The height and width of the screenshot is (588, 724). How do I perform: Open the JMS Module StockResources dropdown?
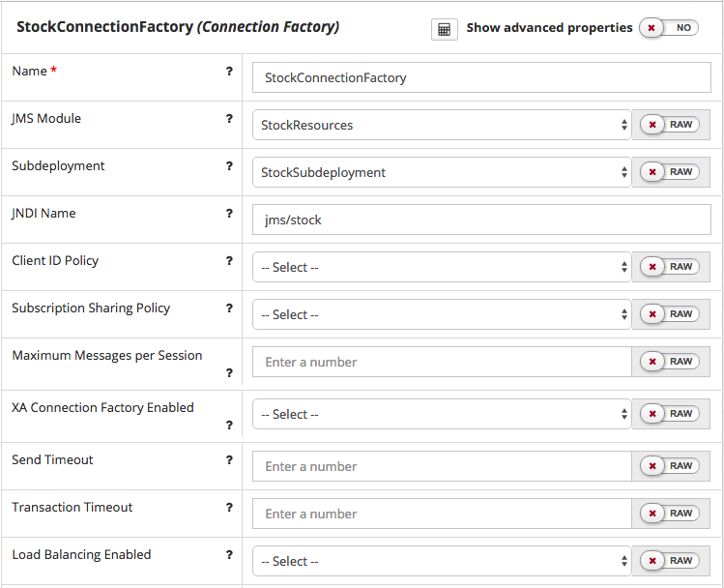[441, 125]
